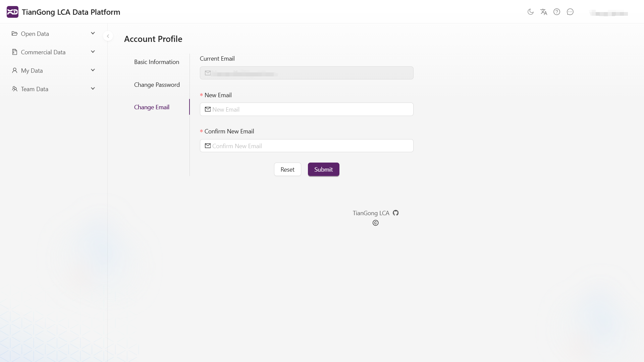
Task: Submit the email change form
Action: coord(323,169)
